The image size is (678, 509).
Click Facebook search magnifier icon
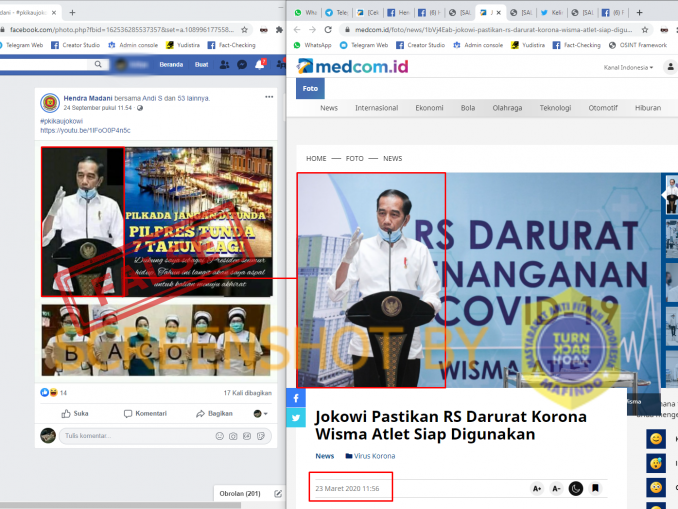pyautogui.click(x=98, y=64)
